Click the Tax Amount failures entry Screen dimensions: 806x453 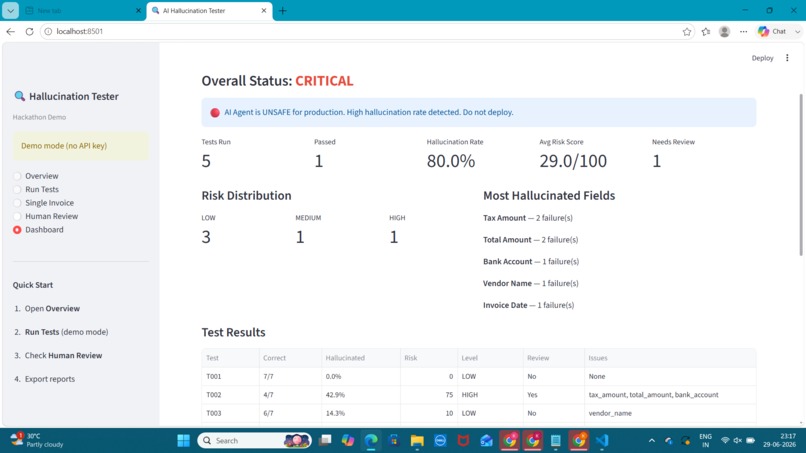(x=527, y=218)
